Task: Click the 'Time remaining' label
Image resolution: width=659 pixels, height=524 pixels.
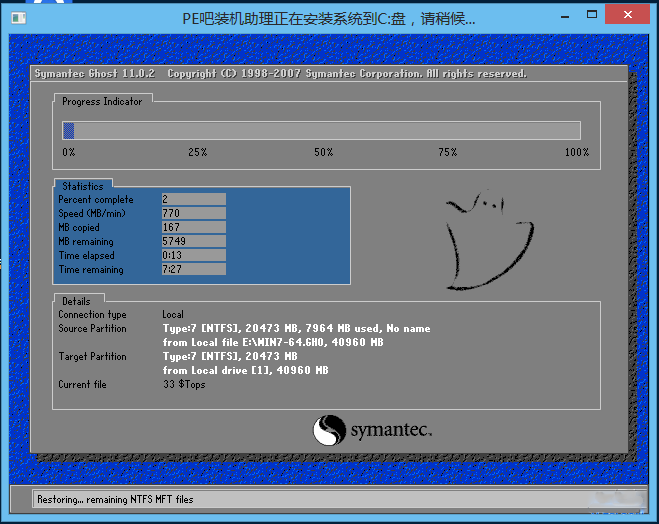Action: click(91, 269)
